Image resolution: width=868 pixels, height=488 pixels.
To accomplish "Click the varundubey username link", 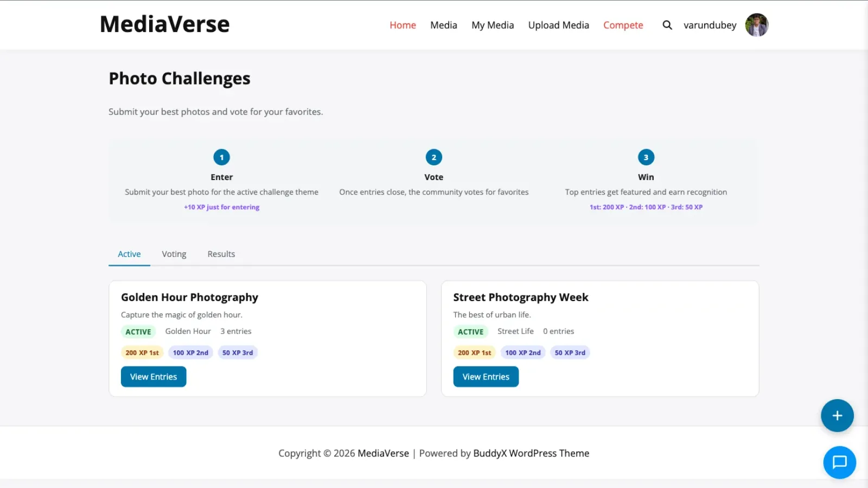I will 710,25.
